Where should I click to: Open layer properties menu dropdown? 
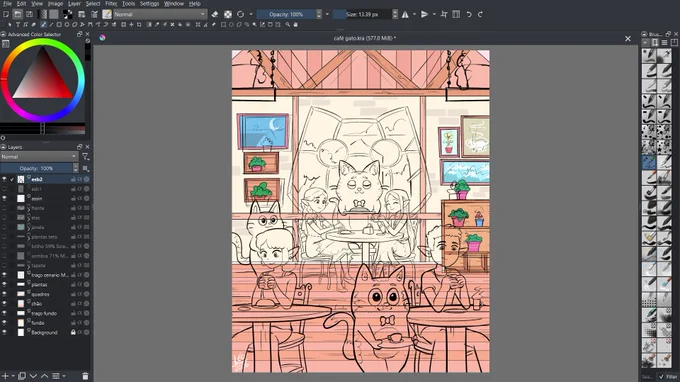(x=58, y=376)
